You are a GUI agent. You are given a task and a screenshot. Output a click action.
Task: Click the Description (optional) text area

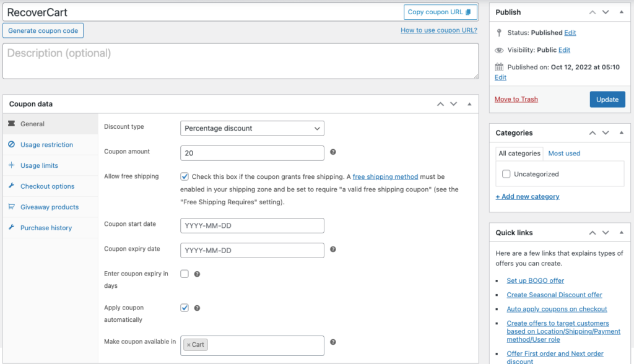click(x=241, y=61)
